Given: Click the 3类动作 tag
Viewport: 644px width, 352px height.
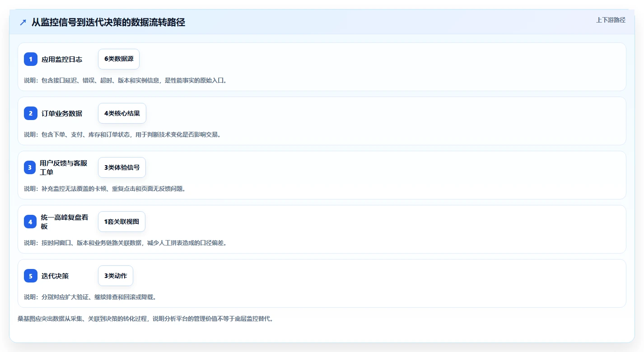Looking at the screenshot, I should [x=116, y=276].
